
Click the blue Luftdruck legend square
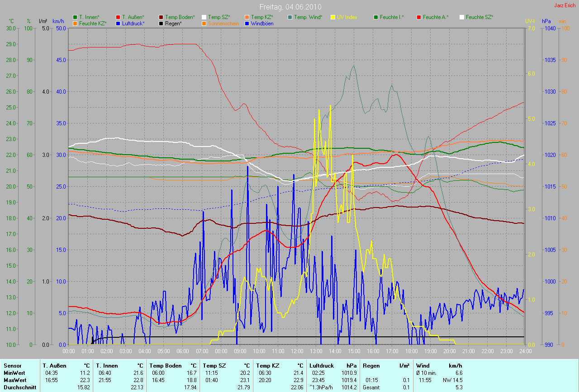point(118,23)
